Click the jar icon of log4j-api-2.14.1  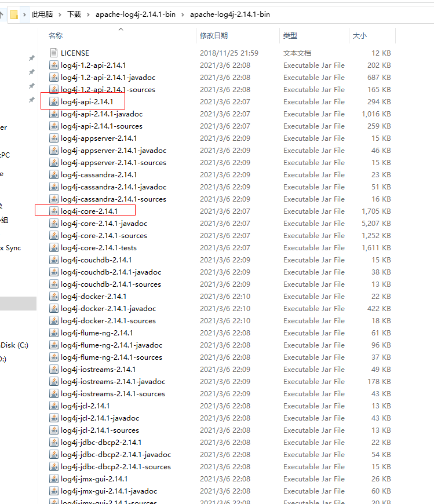(54, 101)
